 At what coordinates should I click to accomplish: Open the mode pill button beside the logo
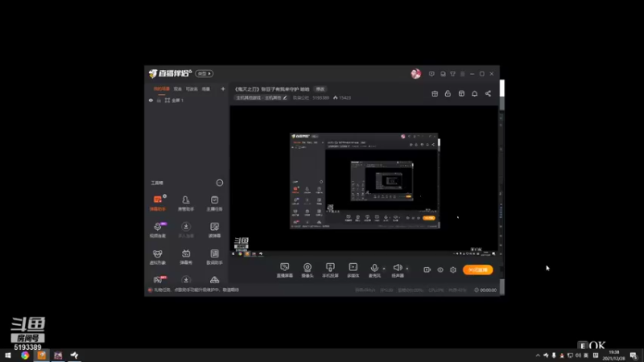coord(204,73)
